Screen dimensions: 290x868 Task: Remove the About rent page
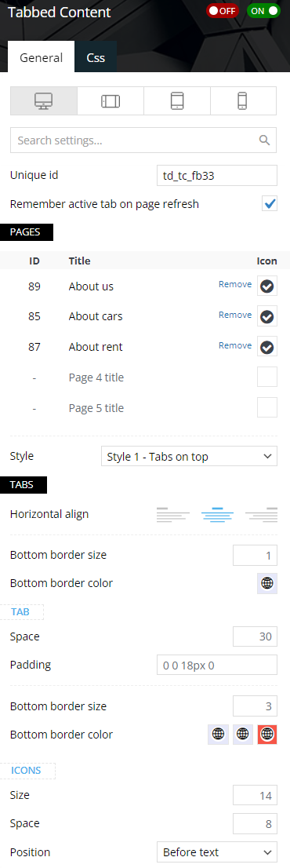(x=235, y=345)
